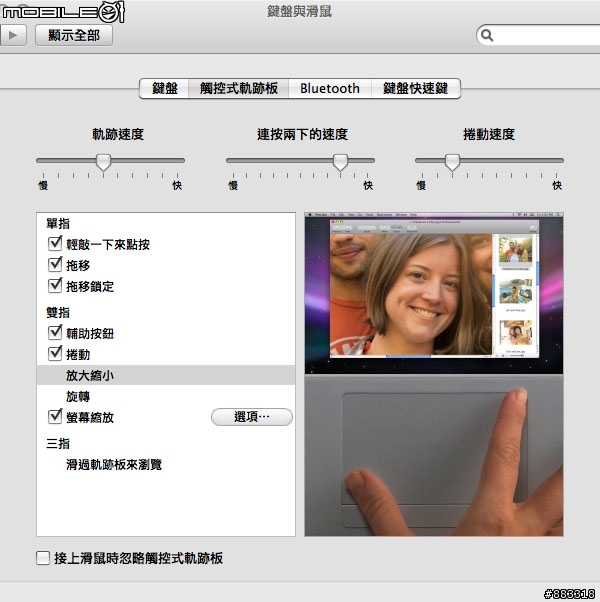Viewport: 600px width, 602px height.
Task: Open the Bluetooth tab
Action: [330, 88]
